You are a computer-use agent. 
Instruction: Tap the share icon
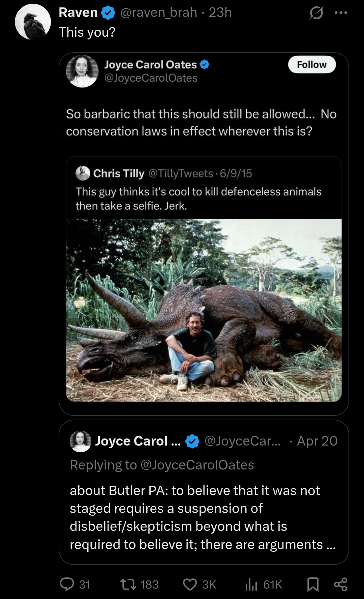[x=340, y=584]
